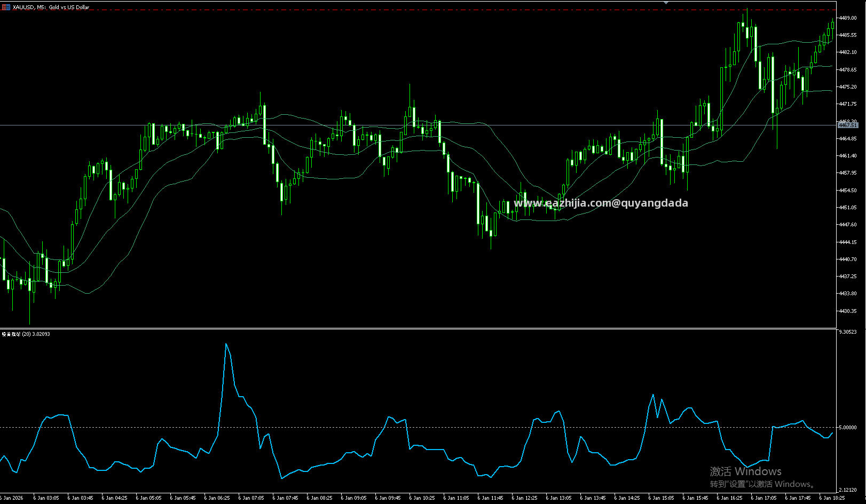Click price scale label 4485.55
The height and width of the screenshot is (504, 866).
tap(848, 35)
